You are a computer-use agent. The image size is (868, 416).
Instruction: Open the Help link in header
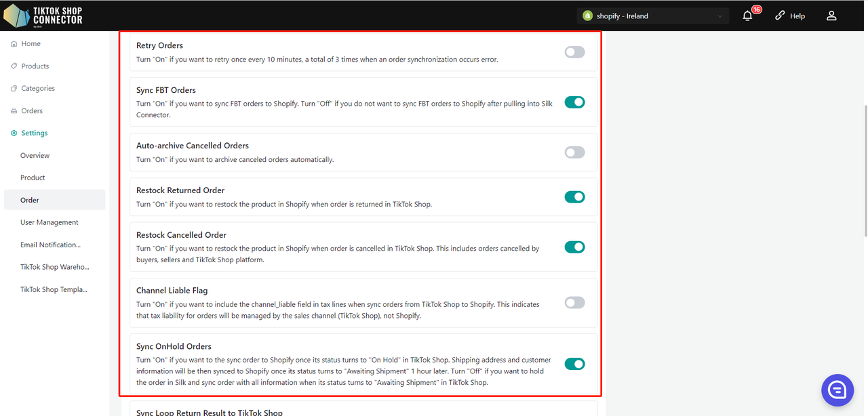(790, 16)
